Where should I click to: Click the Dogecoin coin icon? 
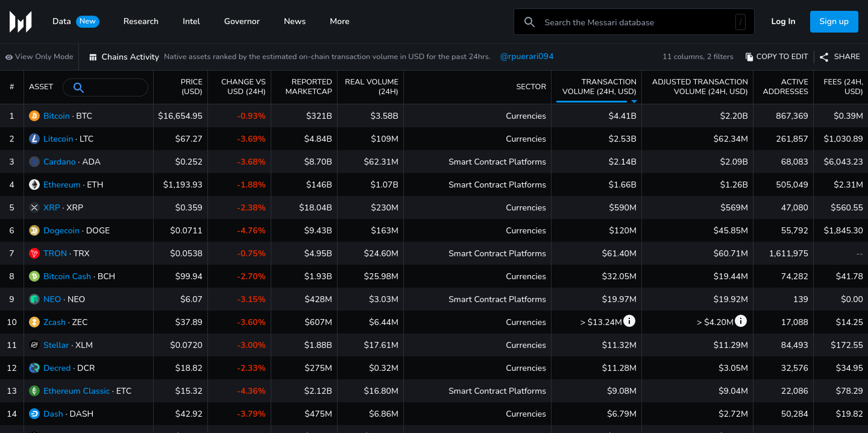point(34,230)
